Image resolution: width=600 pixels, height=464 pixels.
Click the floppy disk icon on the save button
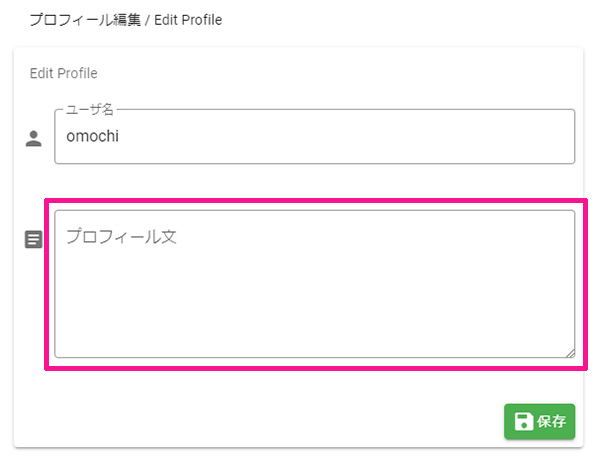[x=523, y=422]
